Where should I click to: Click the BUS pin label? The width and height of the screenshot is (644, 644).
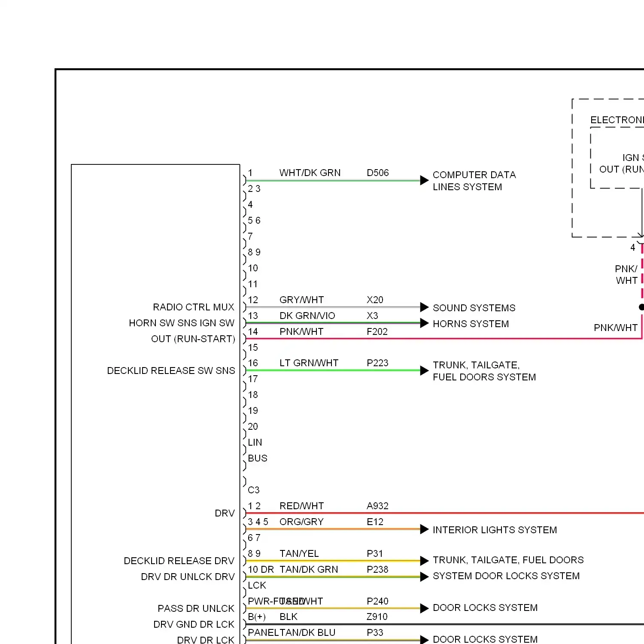[258, 458]
